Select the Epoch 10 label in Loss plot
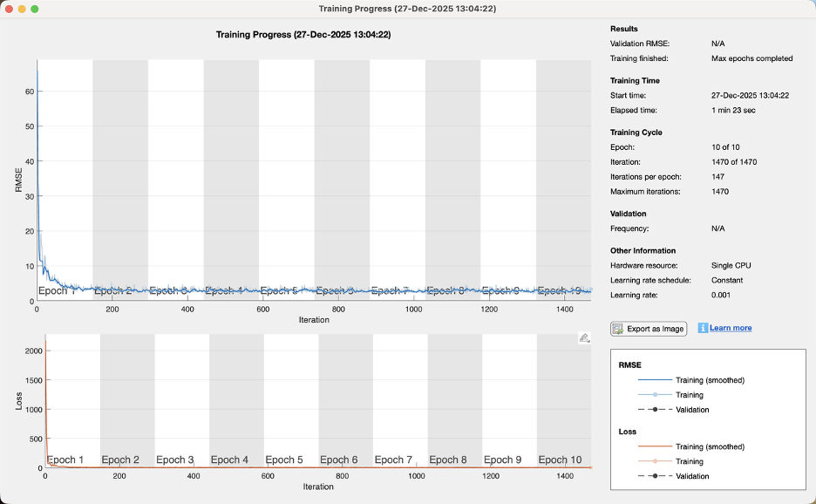This screenshot has width=816, height=504. (x=560, y=460)
